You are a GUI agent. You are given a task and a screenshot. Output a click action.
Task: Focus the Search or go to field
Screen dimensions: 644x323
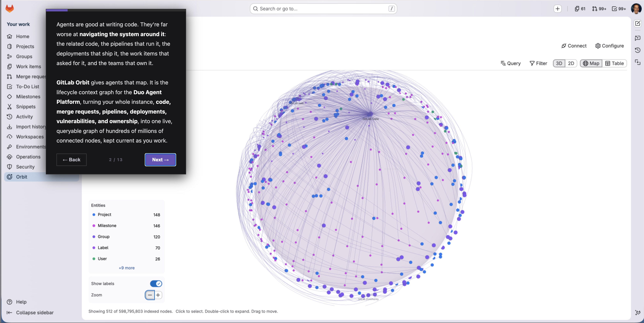point(323,9)
